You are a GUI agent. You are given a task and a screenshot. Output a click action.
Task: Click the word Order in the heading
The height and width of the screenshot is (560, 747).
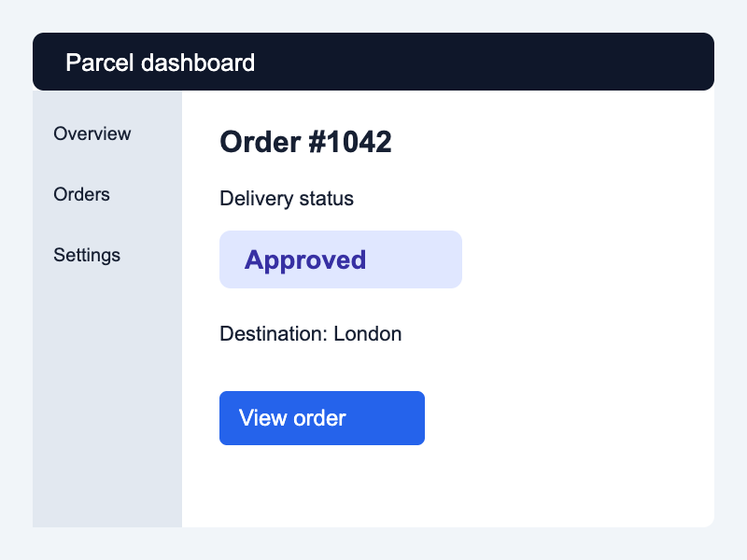tap(261, 142)
